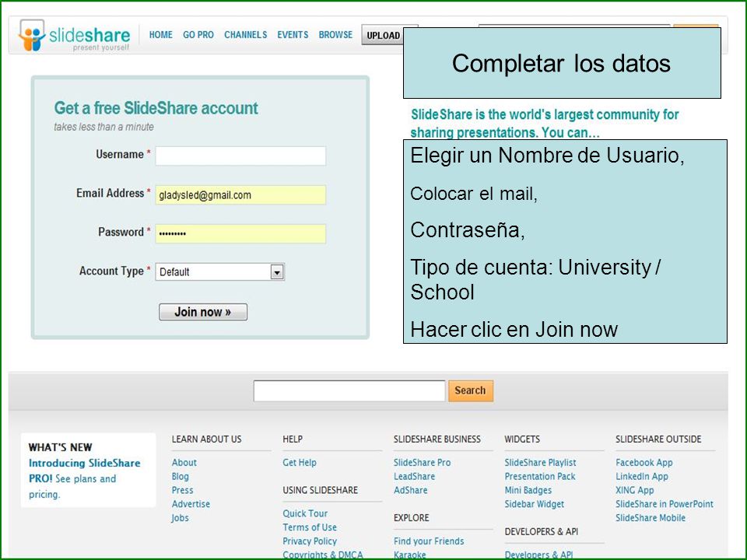The width and height of the screenshot is (747, 560).
Task: Open the Privacy Policy link
Action: click(x=310, y=541)
